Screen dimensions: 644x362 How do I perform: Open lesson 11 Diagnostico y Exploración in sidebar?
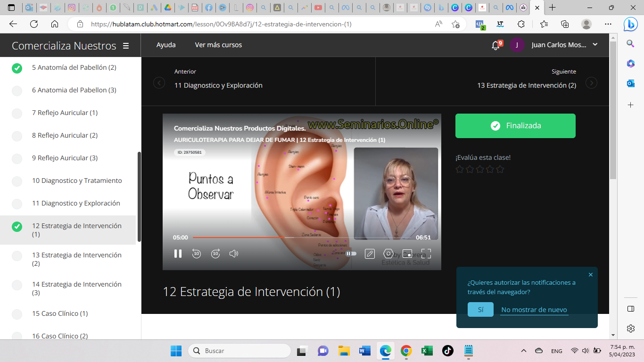pos(76,203)
